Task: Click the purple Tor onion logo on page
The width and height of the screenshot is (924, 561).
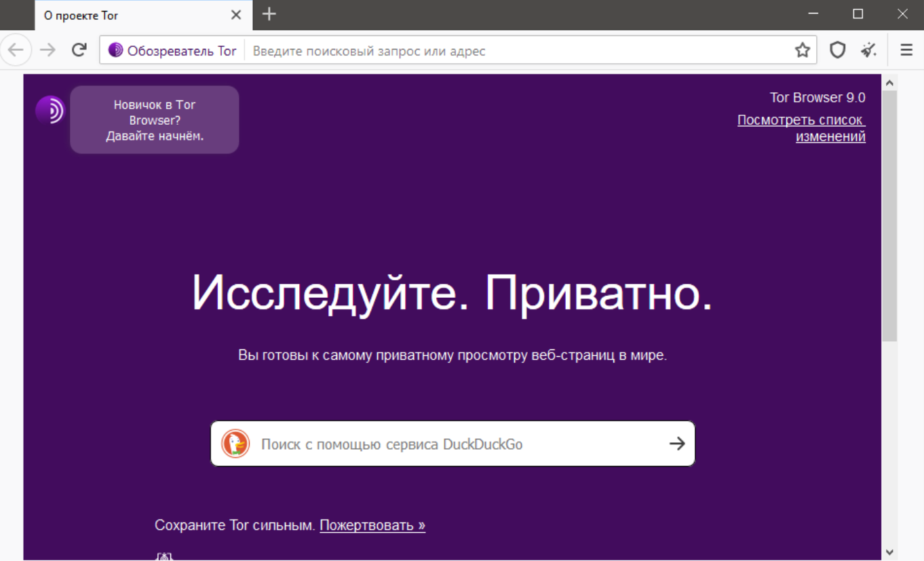Action: pyautogui.click(x=50, y=110)
